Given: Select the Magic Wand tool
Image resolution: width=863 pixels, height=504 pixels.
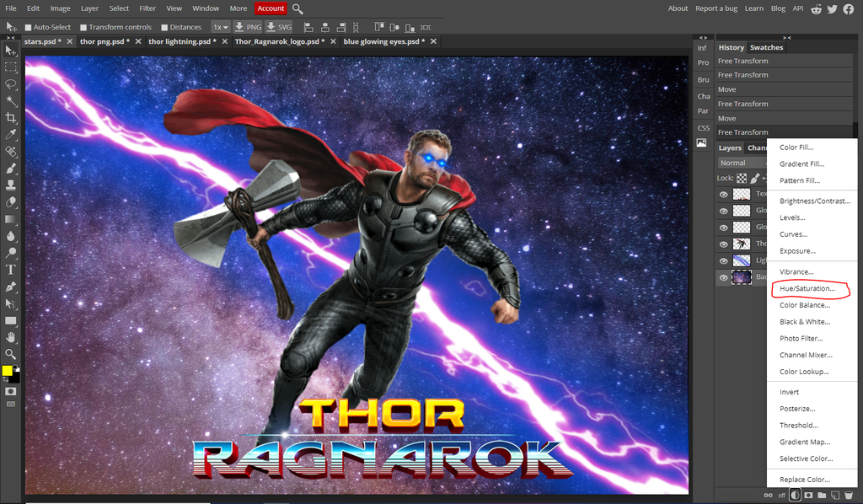Looking at the screenshot, I should pos(11,101).
